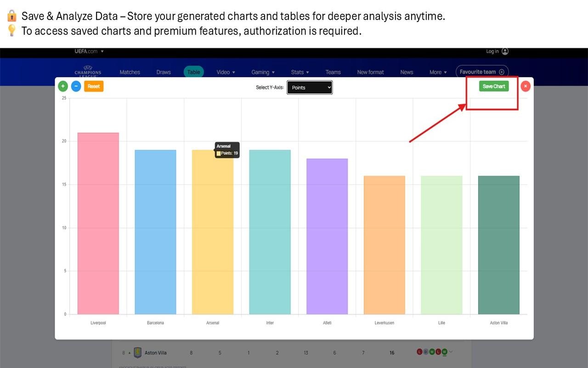This screenshot has width=588, height=368.
Task: Expand the UEFA.com site switcher dropdown
Action: [x=90, y=52]
